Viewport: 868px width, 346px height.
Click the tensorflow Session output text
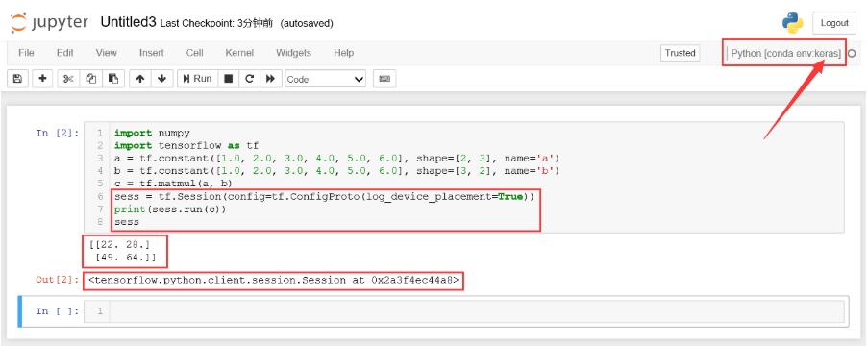[x=273, y=280]
